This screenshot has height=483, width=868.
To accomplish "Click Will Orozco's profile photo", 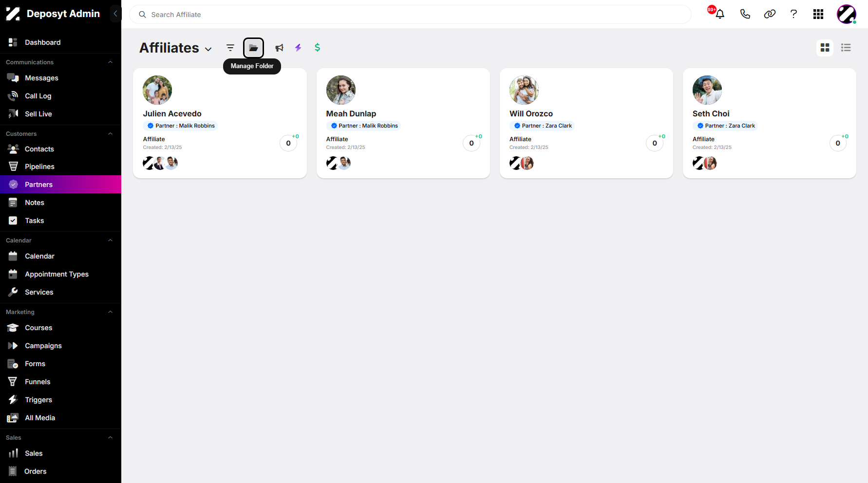I will (524, 90).
